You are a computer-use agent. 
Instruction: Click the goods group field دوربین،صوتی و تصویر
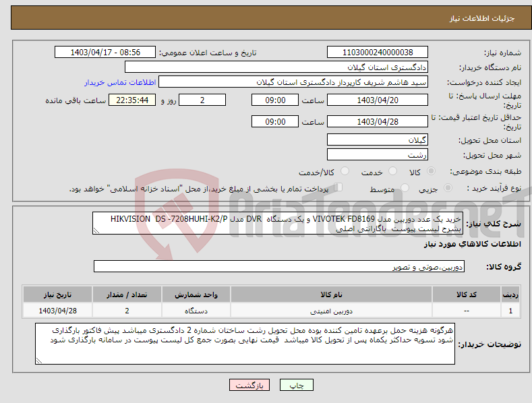point(279,267)
